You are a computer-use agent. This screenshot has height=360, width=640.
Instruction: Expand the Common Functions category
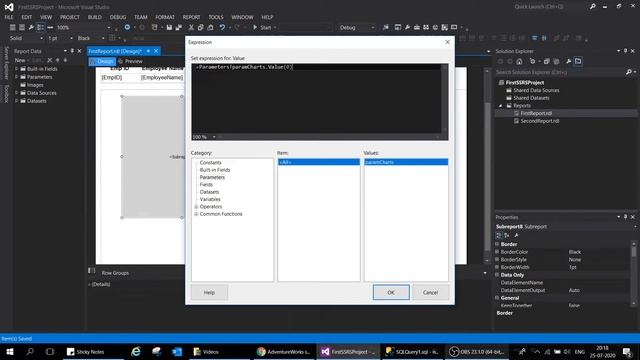point(196,214)
